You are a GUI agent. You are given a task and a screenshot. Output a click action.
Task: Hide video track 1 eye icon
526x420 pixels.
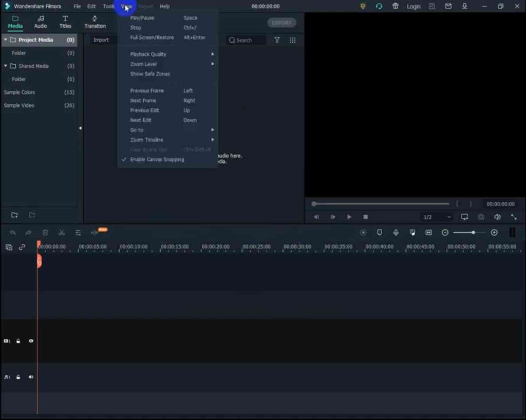31,341
